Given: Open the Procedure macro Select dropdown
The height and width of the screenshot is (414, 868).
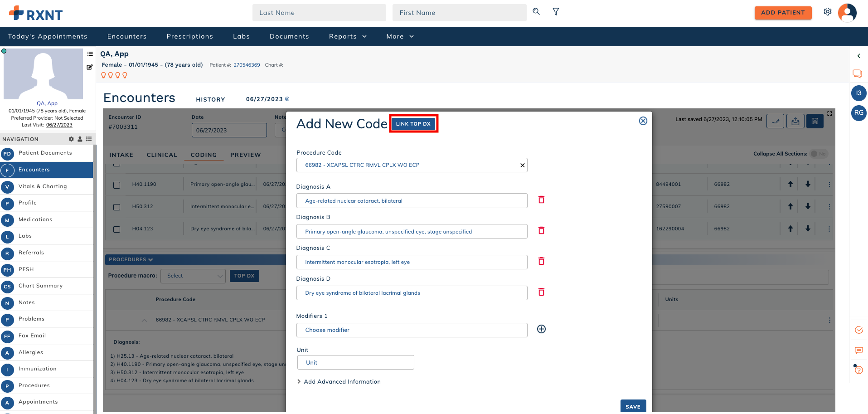Looking at the screenshot, I should tap(193, 276).
